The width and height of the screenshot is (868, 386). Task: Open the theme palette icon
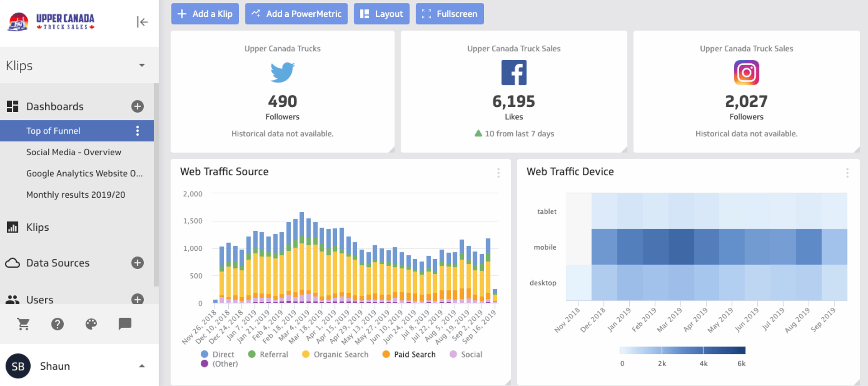[91, 324]
